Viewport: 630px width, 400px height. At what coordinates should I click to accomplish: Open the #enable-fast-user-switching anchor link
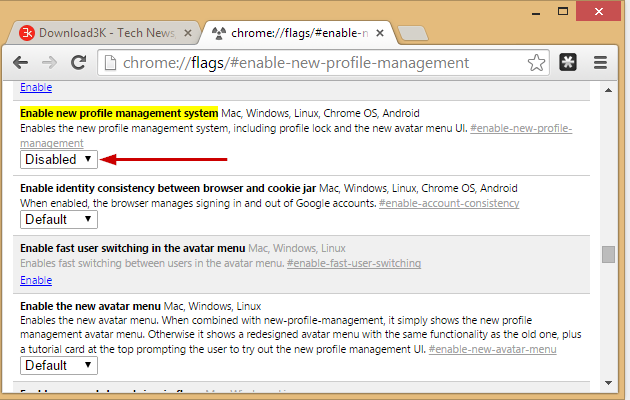354,263
